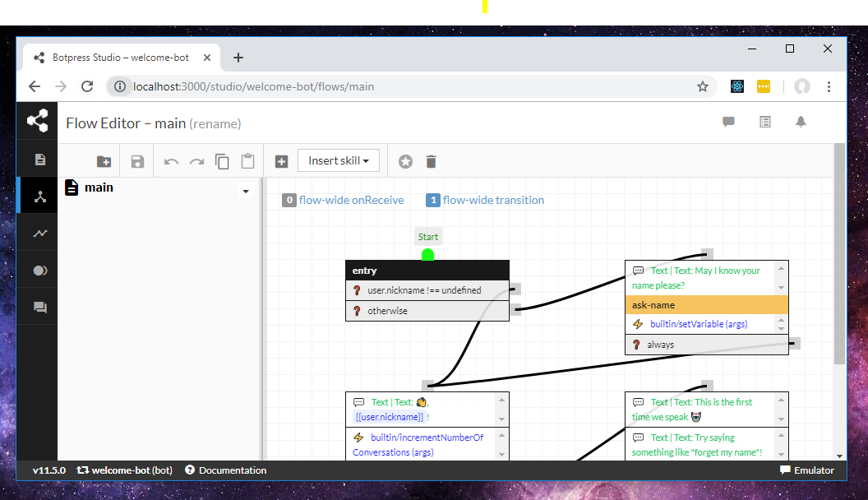Screen dimensions: 868x500
Task: Close the Botpress Studio tab
Action: [206, 58]
